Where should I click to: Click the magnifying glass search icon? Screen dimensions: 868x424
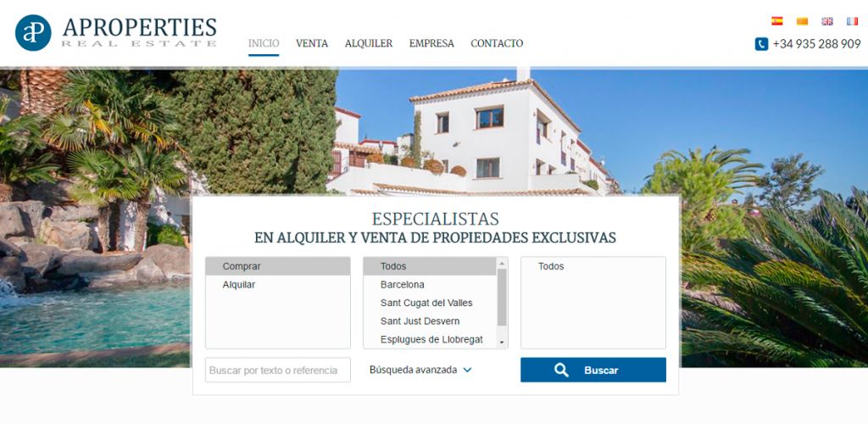[x=561, y=371]
